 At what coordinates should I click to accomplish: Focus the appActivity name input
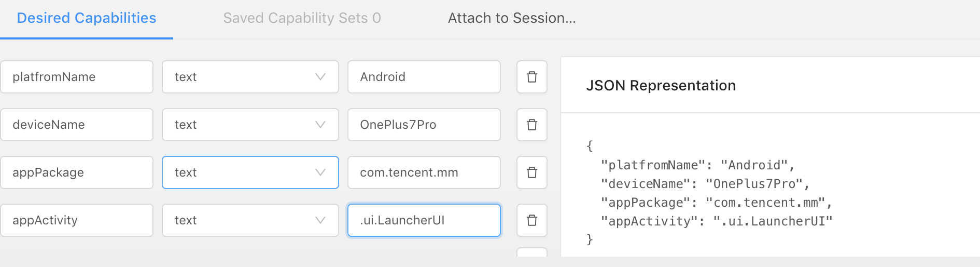point(77,220)
